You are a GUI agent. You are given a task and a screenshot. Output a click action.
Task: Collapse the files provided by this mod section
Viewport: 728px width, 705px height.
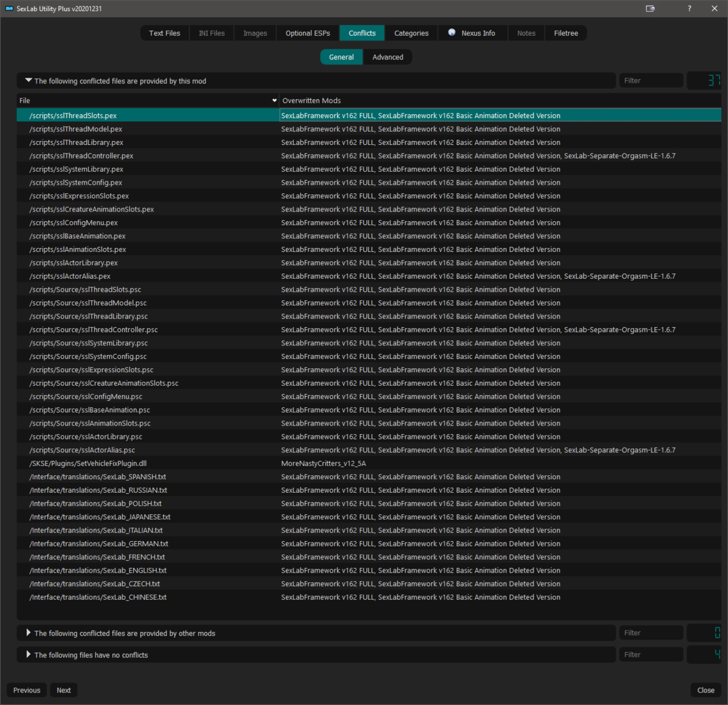pyautogui.click(x=29, y=80)
